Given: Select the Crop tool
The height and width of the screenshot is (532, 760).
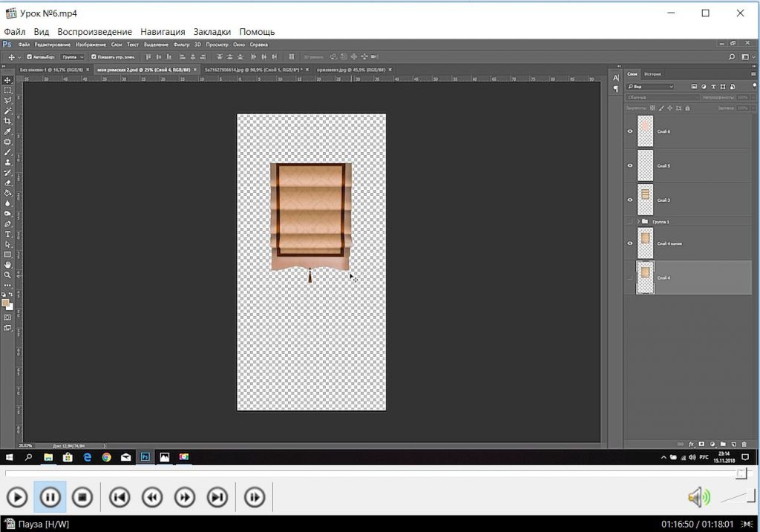Looking at the screenshot, I should click(x=7, y=121).
